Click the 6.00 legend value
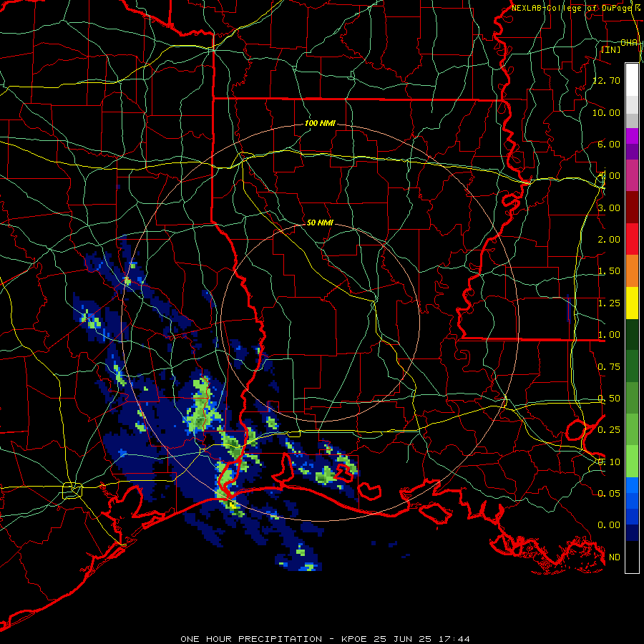Image resolution: width=644 pixels, height=644 pixels. [x=609, y=144]
